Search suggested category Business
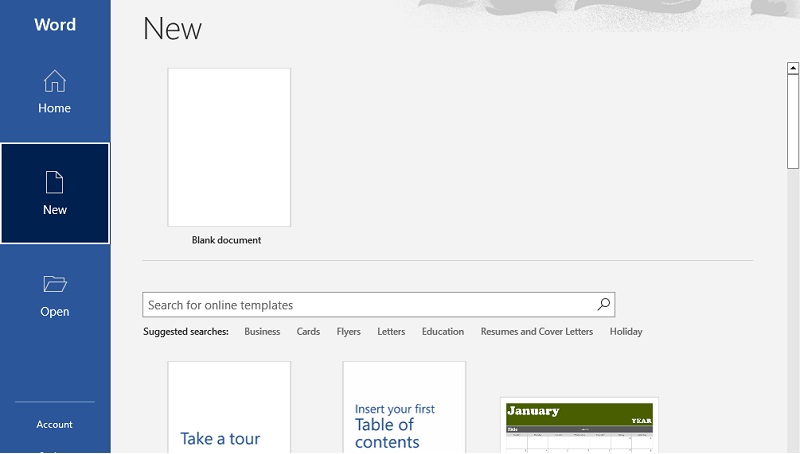 point(262,332)
